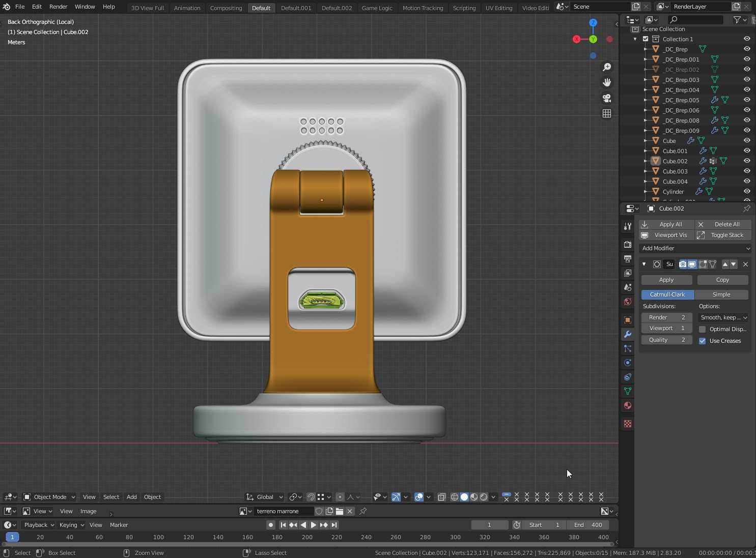Hide Cube.002 with its eye icon

coord(747,161)
